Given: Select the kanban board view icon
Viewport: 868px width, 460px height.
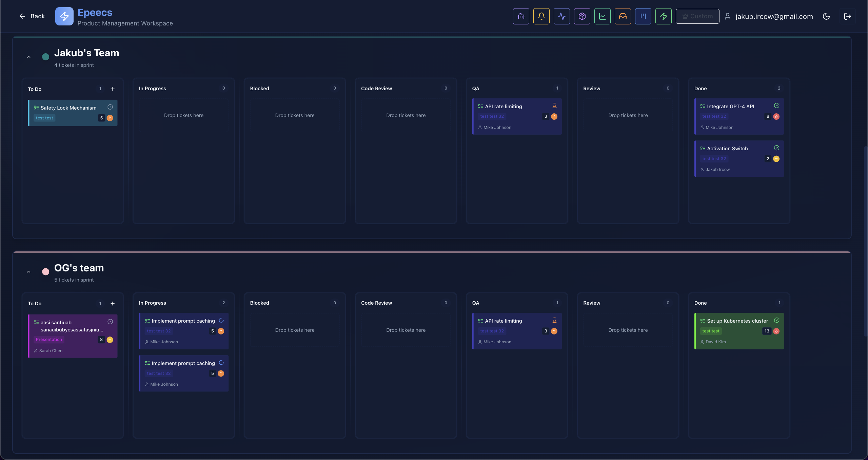Looking at the screenshot, I should [x=643, y=16].
